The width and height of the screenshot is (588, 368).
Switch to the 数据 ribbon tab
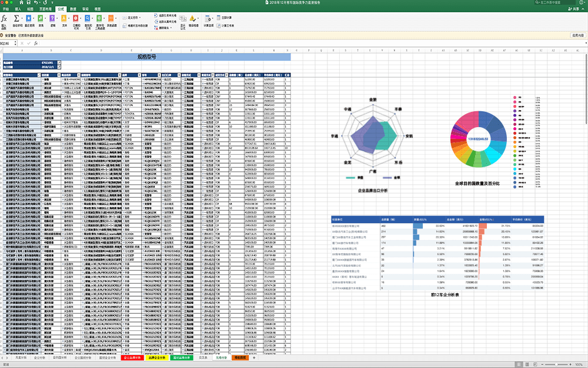point(72,10)
